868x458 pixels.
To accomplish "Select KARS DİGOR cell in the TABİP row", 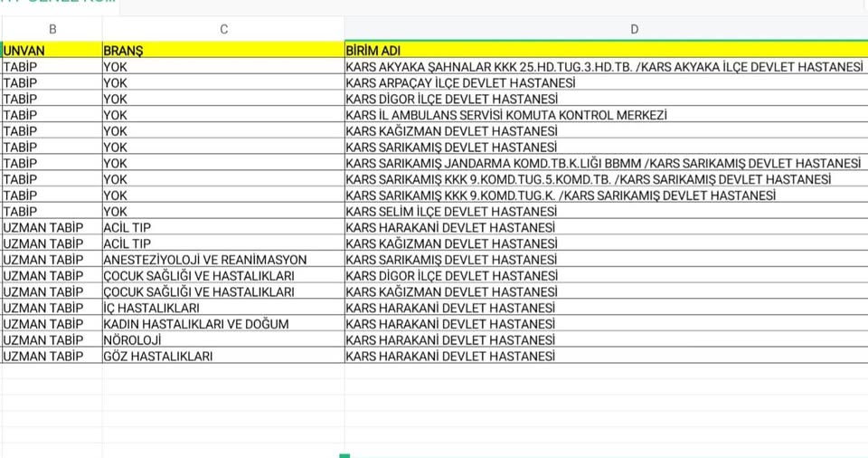I will 606,99.
